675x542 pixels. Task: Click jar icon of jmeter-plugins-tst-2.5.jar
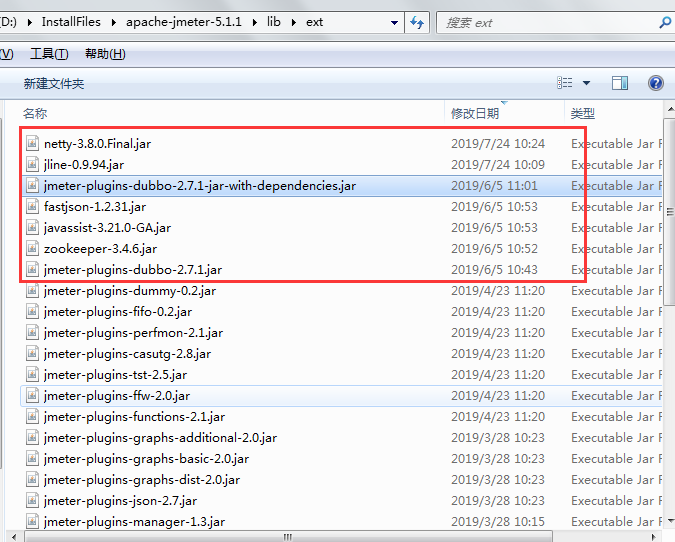pyautogui.click(x=32, y=375)
